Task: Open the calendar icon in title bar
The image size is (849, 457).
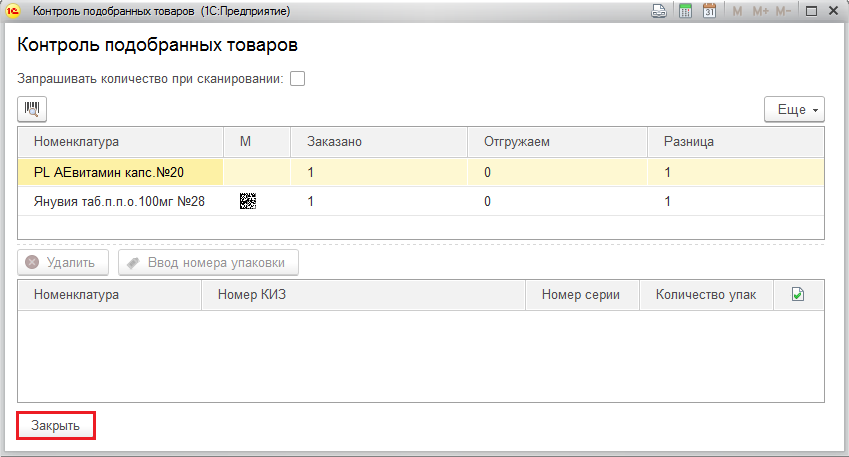Action: pos(709,12)
